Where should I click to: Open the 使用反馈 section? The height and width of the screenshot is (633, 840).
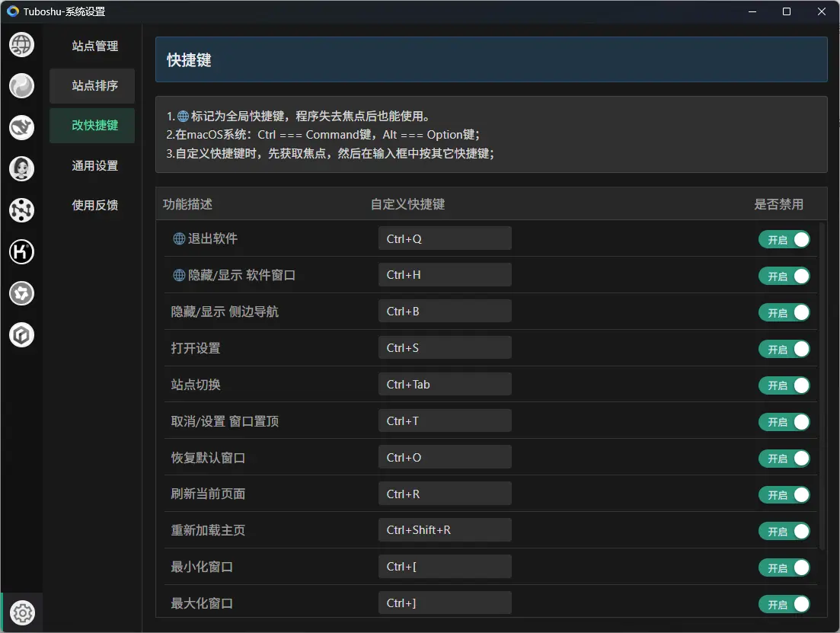tap(94, 206)
